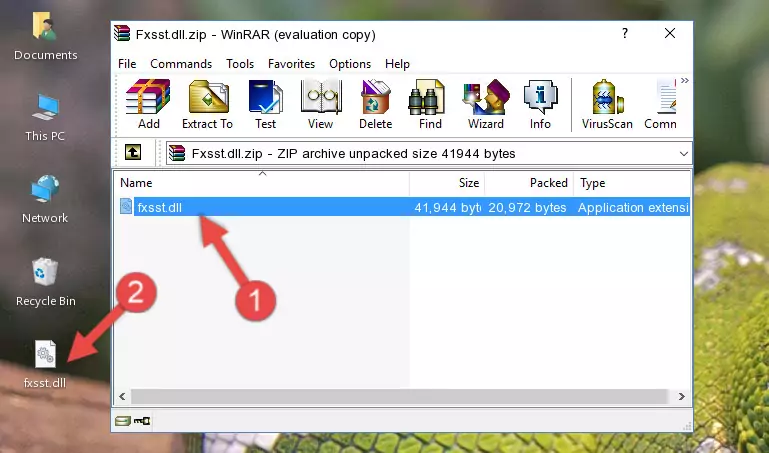This screenshot has width=769, height=453.
Task: Select the Documents desktop icon
Action: 45,37
